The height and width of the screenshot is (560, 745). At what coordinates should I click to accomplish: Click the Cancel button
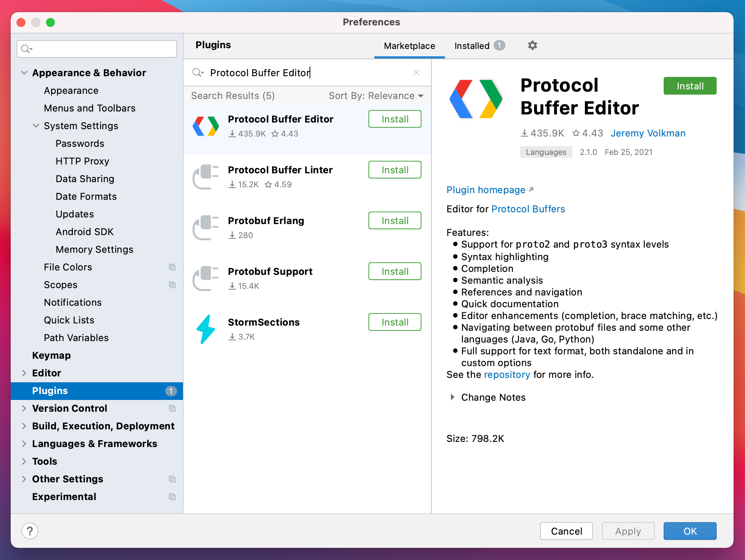(566, 531)
